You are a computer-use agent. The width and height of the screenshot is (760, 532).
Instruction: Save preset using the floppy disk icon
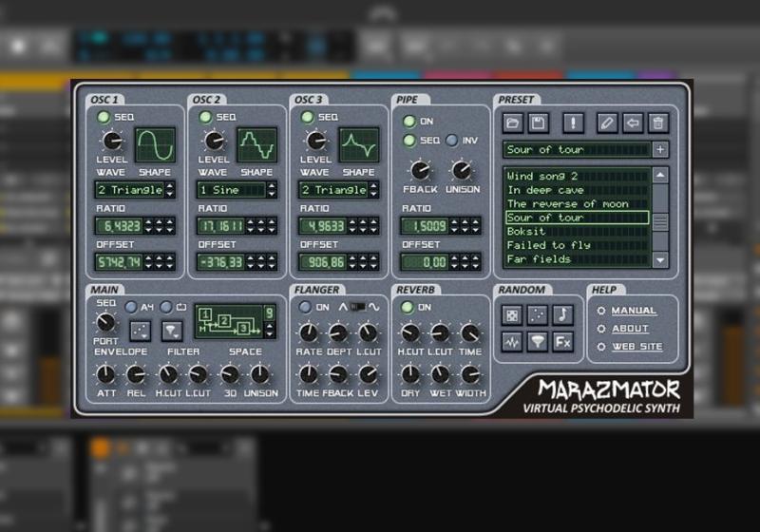[x=539, y=123]
